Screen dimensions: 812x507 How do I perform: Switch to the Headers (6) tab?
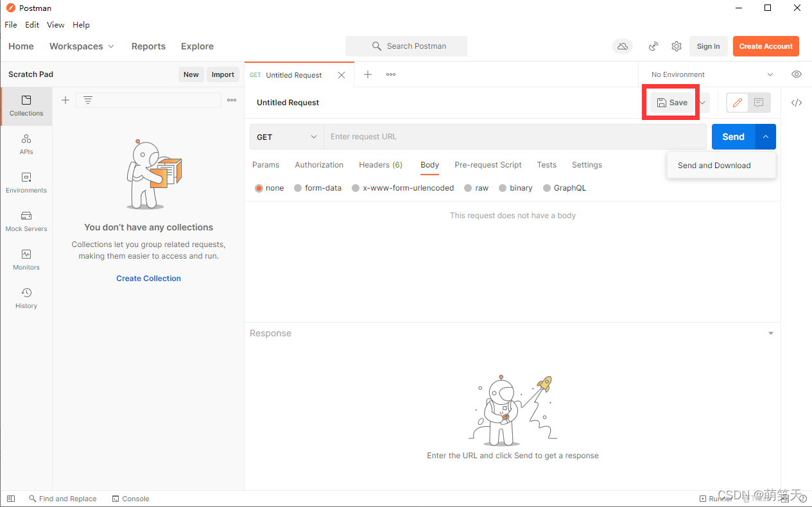[x=381, y=165]
